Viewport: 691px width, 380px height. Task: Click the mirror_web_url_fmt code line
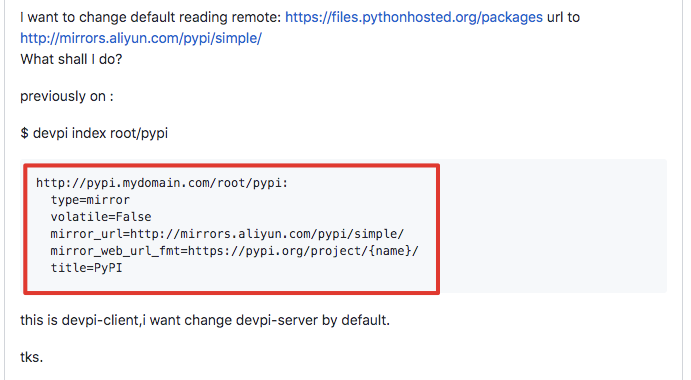point(234,251)
